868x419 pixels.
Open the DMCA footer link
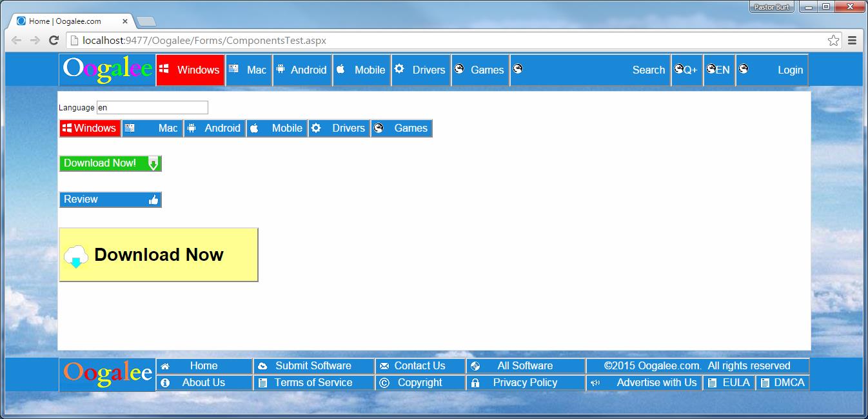click(x=782, y=383)
